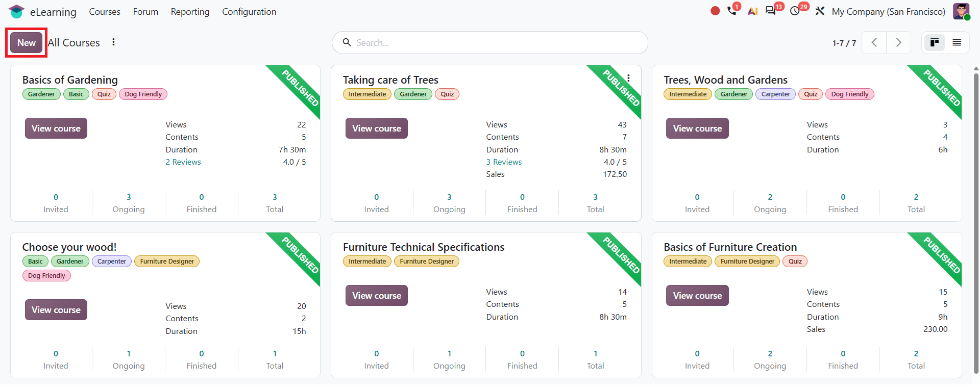The width and height of the screenshot is (980, 390).
Task: Click Invited count on Taking care of Trees
Action: pyautogui.click(x=376, y=203)
